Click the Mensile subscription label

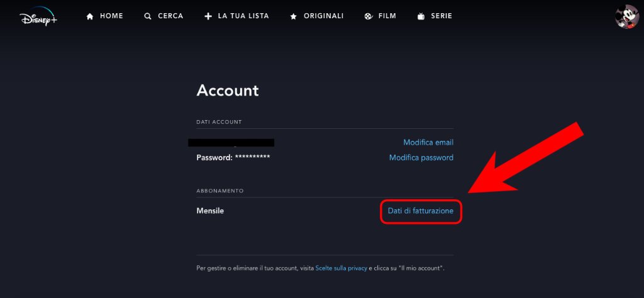point(210,211)
